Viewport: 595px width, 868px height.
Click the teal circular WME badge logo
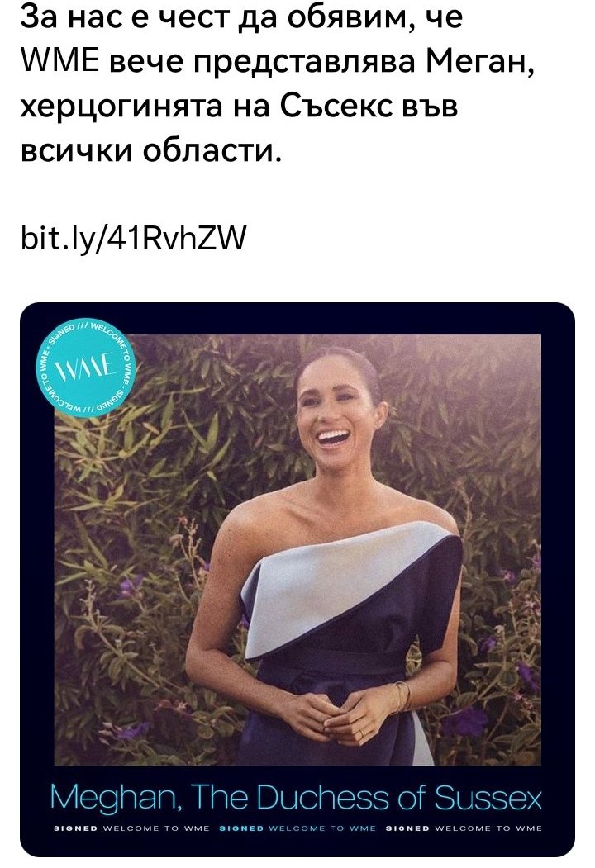88,367
